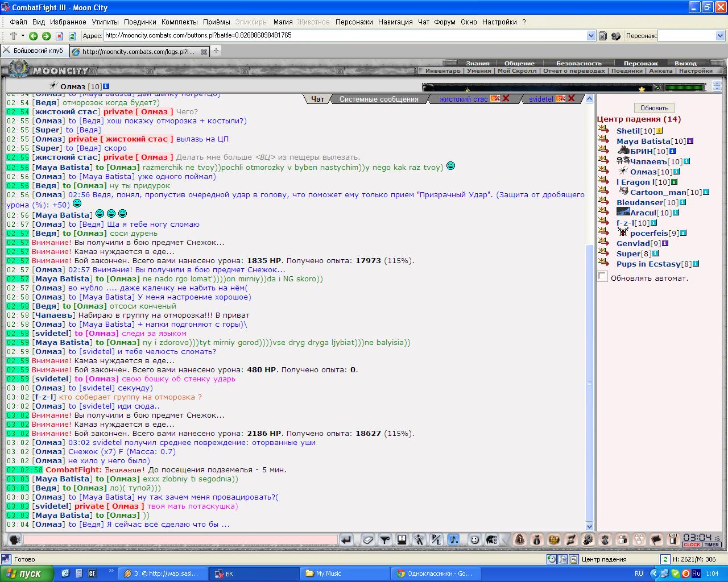Click private-message arrow next to Shetil
This screenshot has width=728, height=582.
[603, 130]
